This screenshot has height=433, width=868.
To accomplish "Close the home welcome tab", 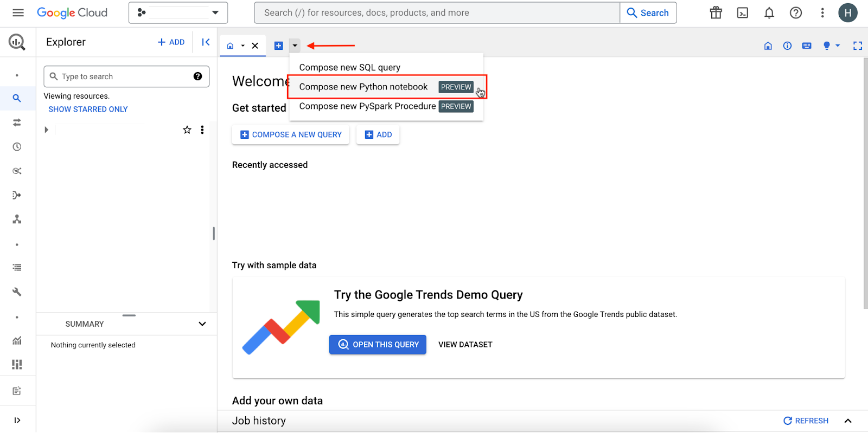I will click(255, 46).
